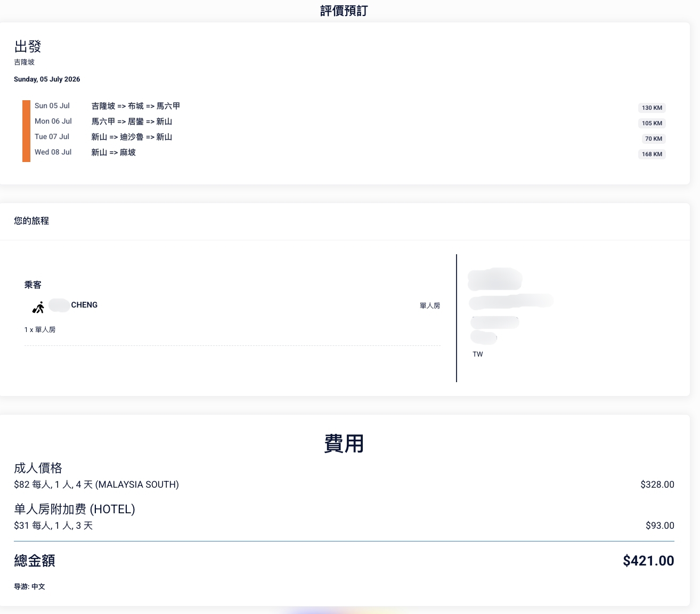Screen dimensions: 700x614
Task: Select the 評價預訂 page heading
Action: (x=344, y=11)
